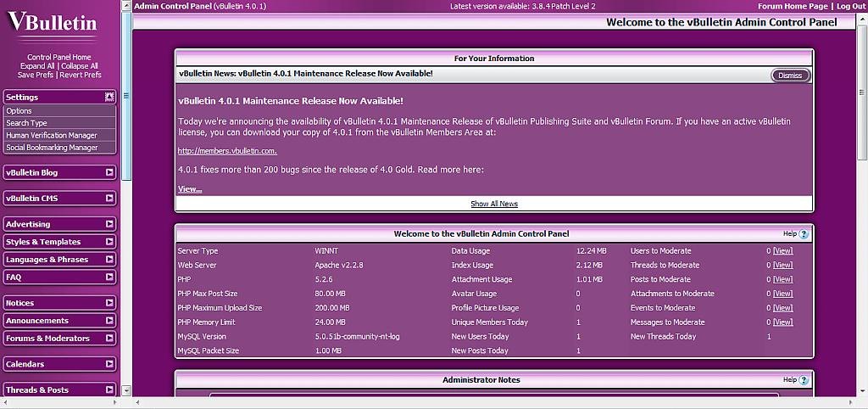View Messages to Moderate
The image size is (868, 409).
click(782, 322)
